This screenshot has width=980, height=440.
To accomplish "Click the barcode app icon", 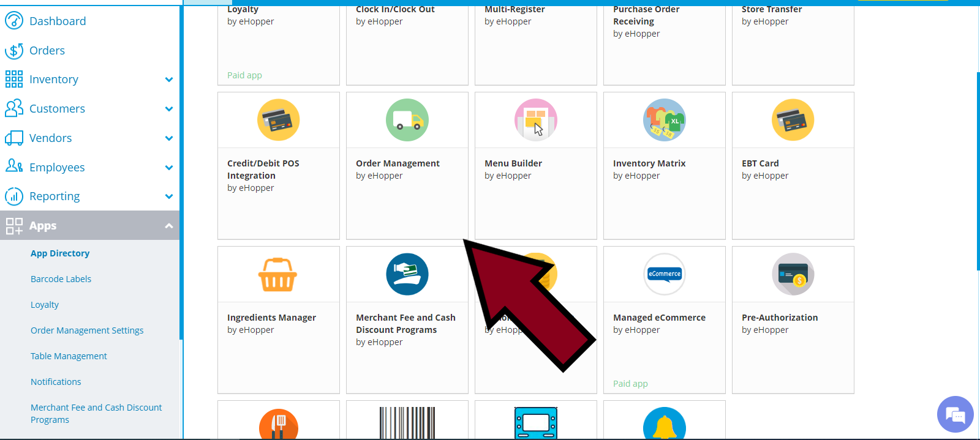I will pyautogui.click(x=407, y=423).
